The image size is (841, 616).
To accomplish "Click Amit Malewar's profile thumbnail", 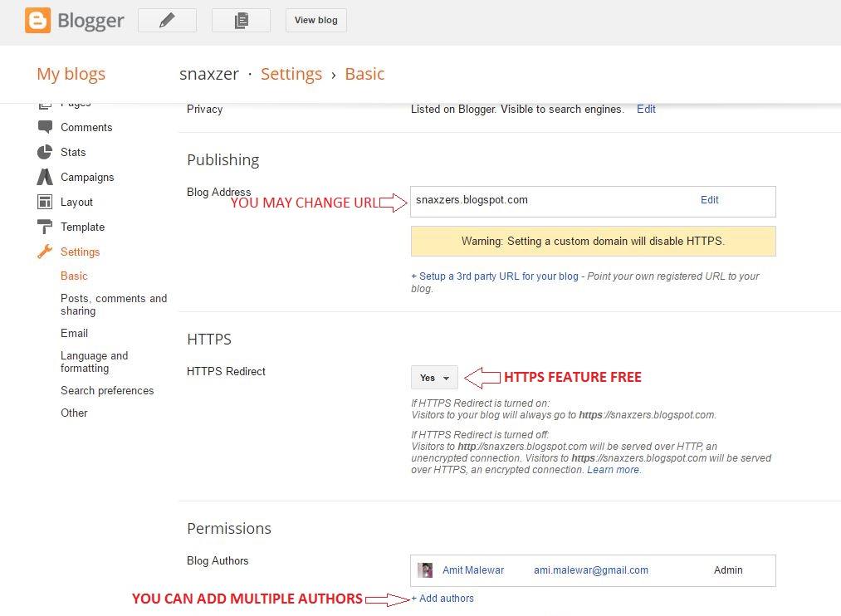I will (x=425, y=570).
